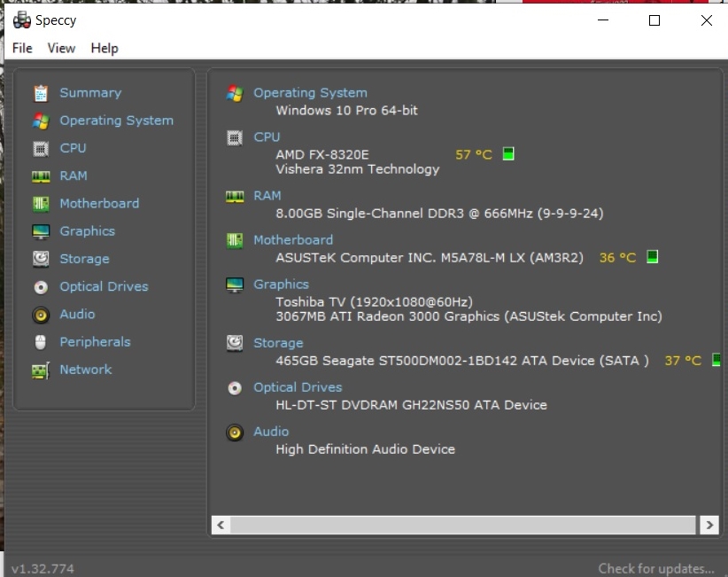Click the 57 °C CPU temperature value
Viewport: 728px width, 577px height.
(x=474, y=155)
